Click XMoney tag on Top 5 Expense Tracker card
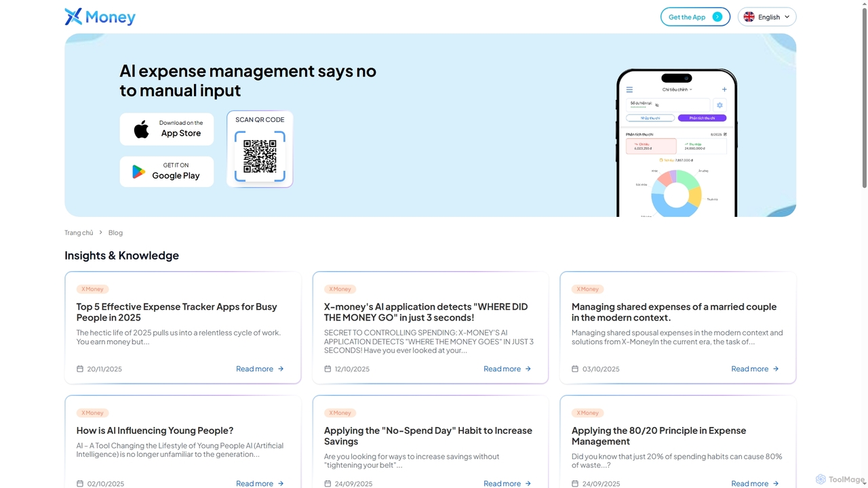Viewport: 868px width, 488px height. click(92, 289)
